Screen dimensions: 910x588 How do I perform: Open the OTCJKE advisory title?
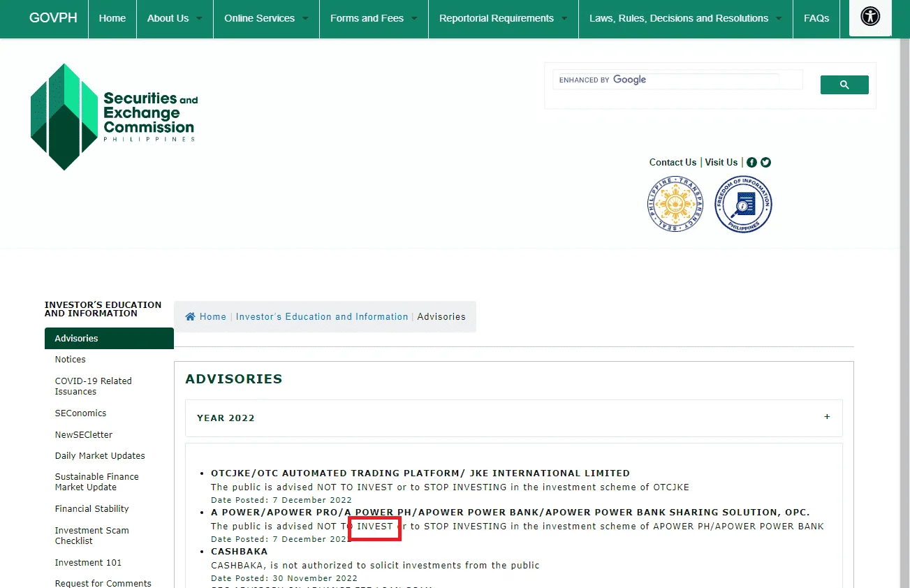(420, 473)
